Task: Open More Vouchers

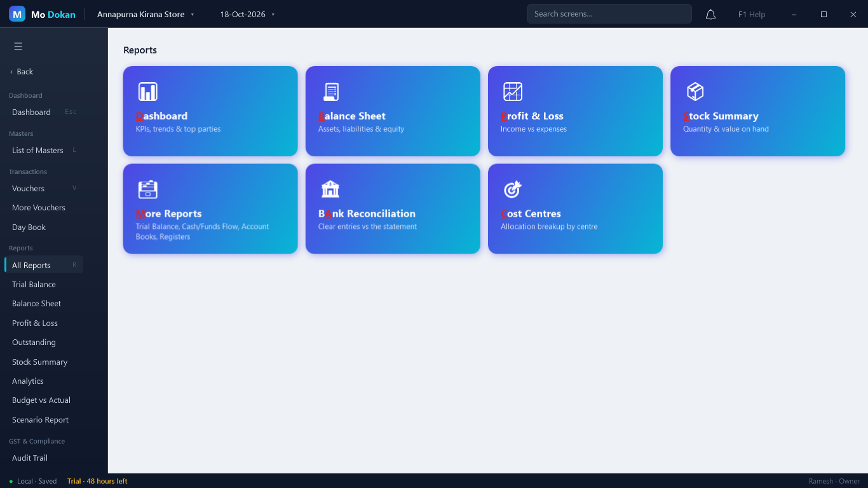Action: click(43, 208)
